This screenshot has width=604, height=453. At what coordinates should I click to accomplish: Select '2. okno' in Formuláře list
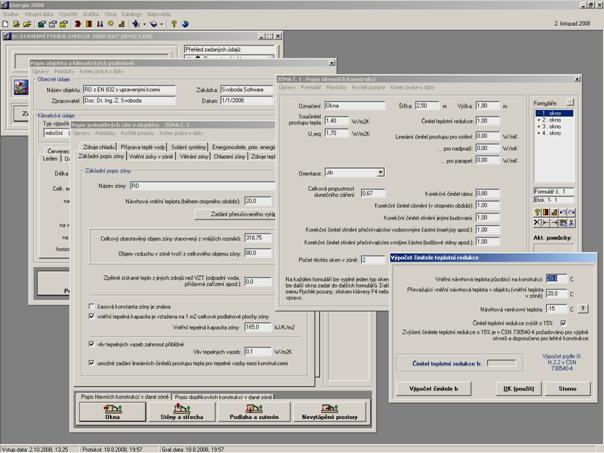pyautogui.click(x=550, y=119)
